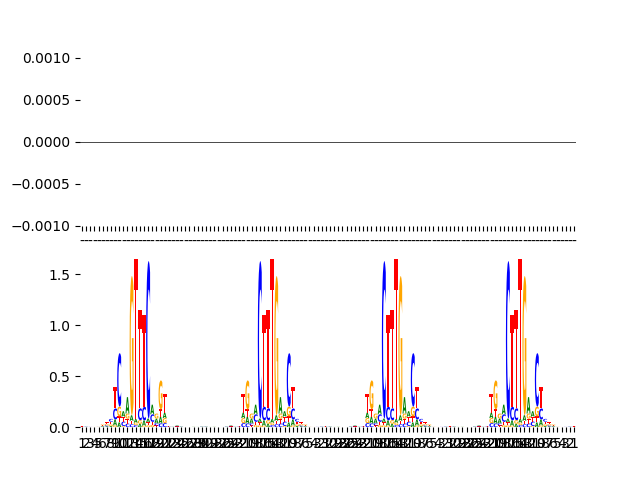Click the −0.0005 y-axis tick label

(42, 184)
